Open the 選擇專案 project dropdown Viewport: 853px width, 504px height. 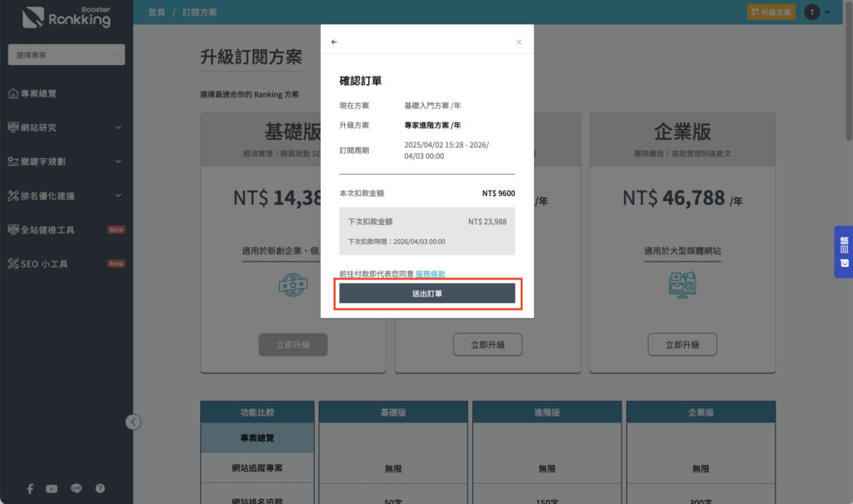[x=66, y=55]
